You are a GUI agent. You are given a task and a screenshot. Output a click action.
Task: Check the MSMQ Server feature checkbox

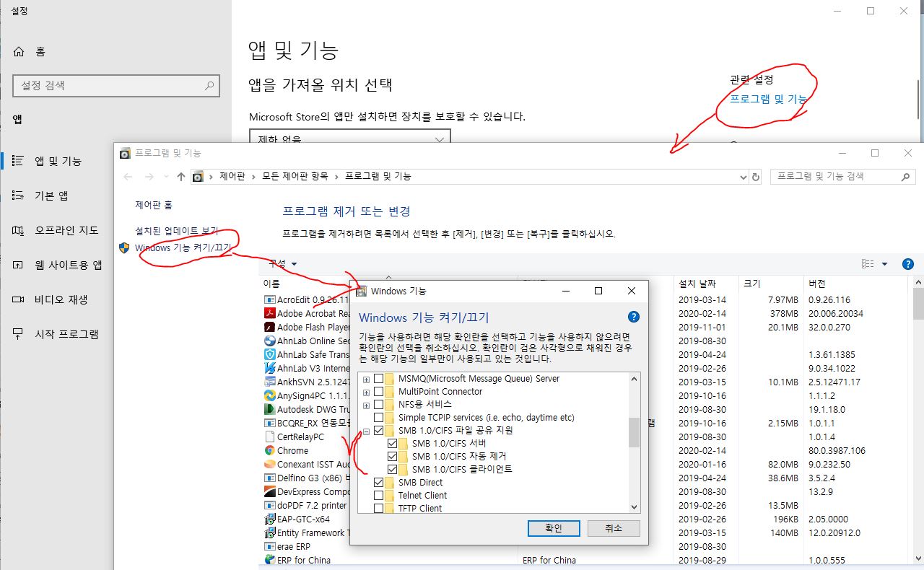(x=379, y=379)
